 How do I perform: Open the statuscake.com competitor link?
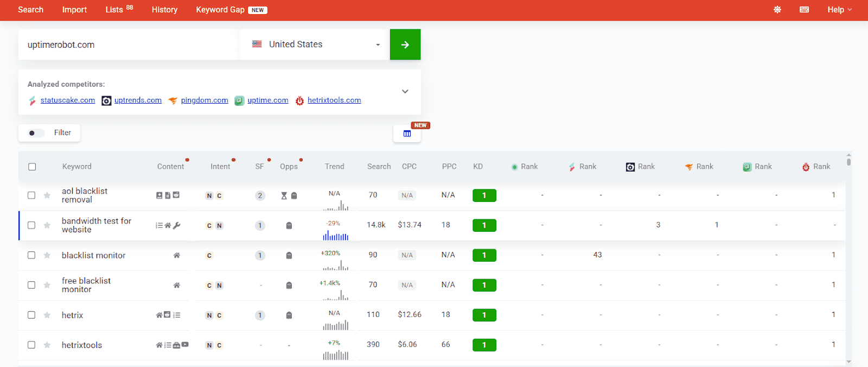tap(68, 100)
